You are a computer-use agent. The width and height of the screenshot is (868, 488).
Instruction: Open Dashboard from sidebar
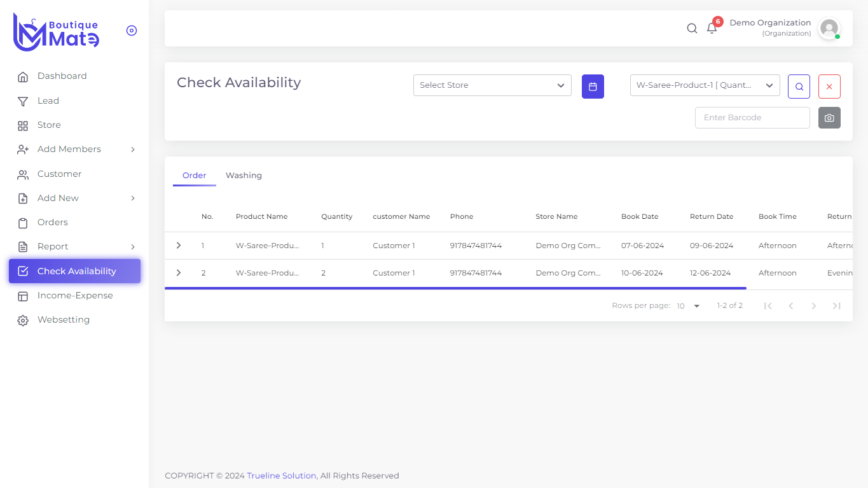tap(74, 76)
